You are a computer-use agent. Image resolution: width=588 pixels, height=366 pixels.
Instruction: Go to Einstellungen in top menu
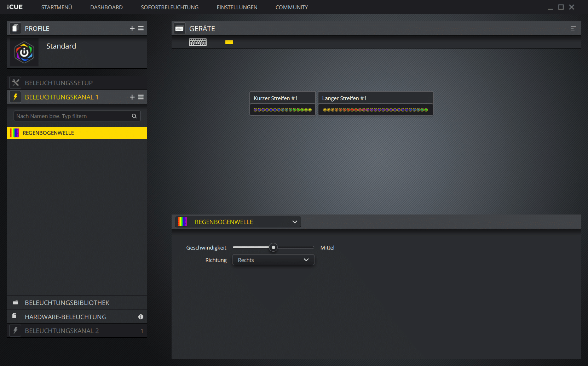pyautogui.click(x=237, y=7)
